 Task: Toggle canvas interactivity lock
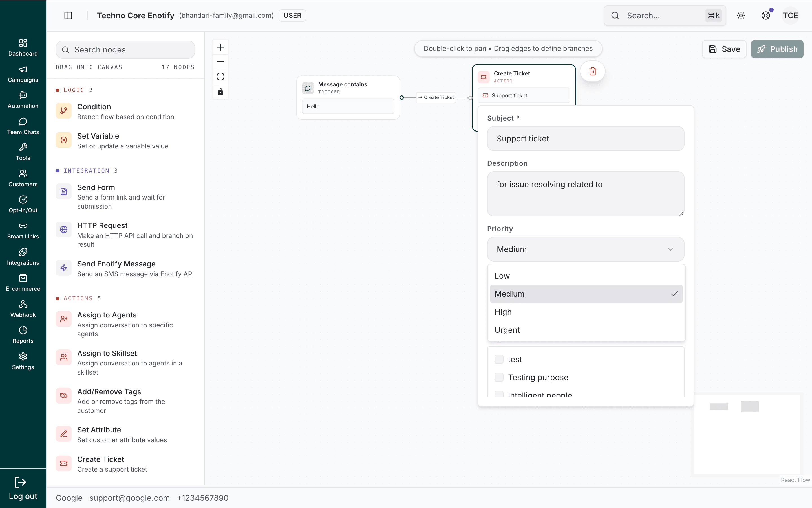click(x=220, y=91)
